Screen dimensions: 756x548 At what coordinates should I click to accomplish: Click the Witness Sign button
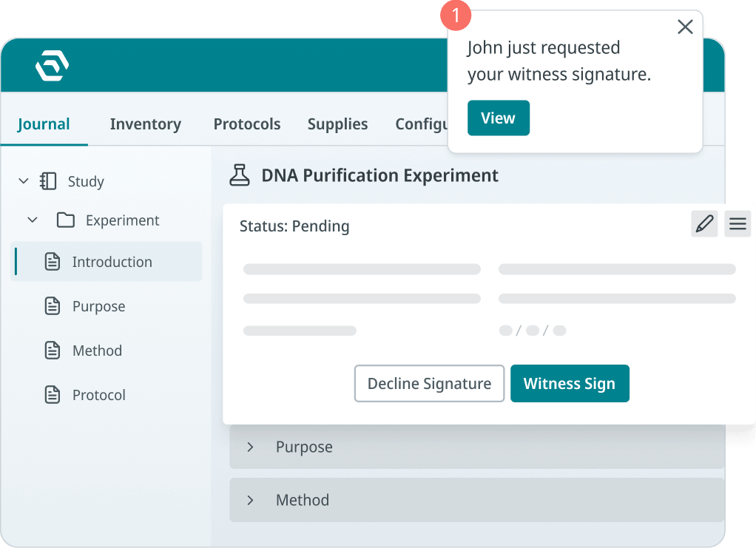click(570, 383)
